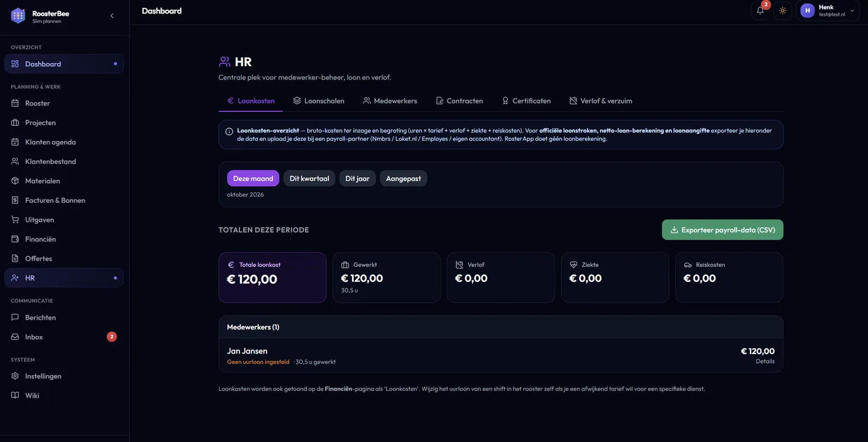Viewport: 868px width, 442px height.
Task: Click the Uitgaven shopping cart icon
Action: [x=15, y=220]
